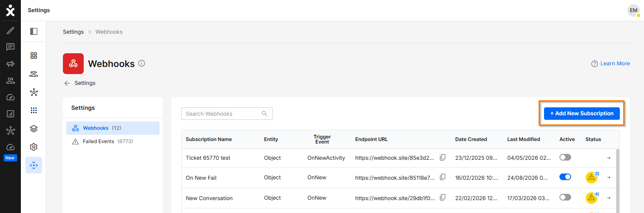Open the bar chart reports icon
The image size is (644, 213).
pos(10,114)
